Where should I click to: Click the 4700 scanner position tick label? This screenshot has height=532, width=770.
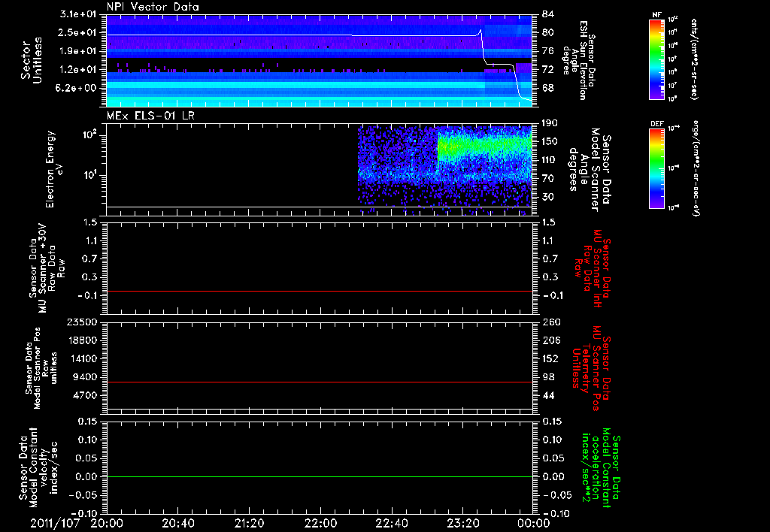click(x=84, y=395)
